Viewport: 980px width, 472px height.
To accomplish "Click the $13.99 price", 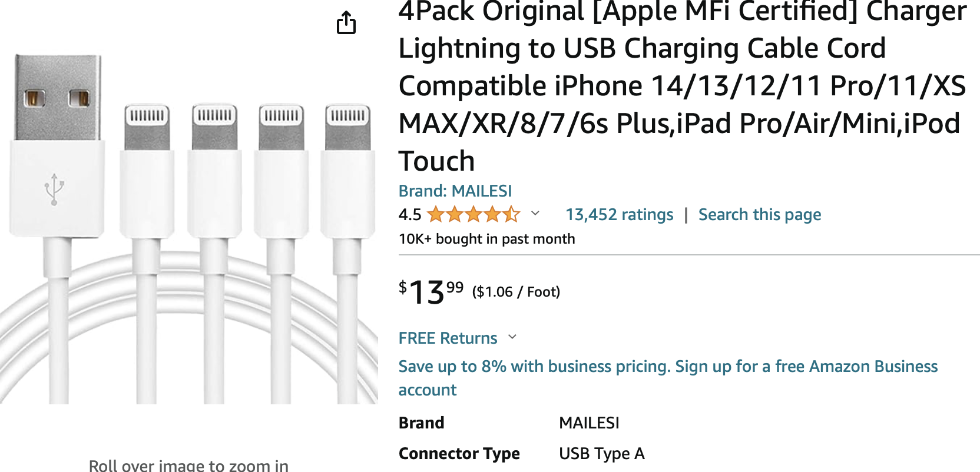I will tap(431, 292).
